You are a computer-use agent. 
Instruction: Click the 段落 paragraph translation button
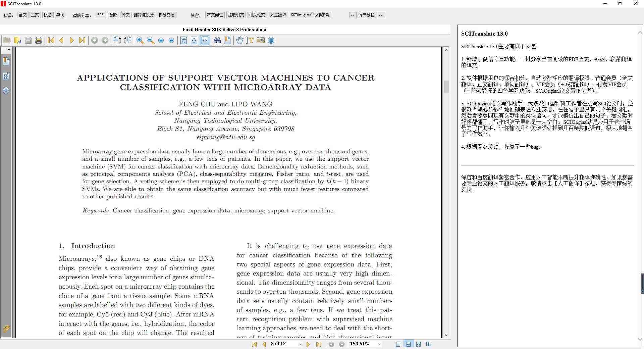48,15
